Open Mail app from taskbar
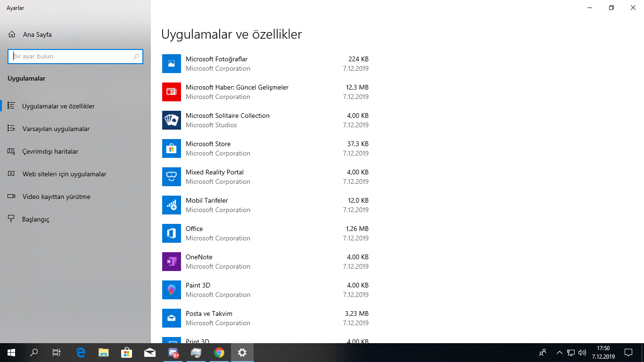Viewport: 644px width, 362px height. (x=150, y=353)
